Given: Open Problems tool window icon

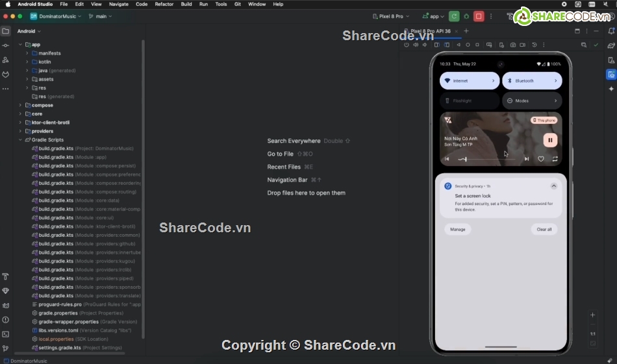Looking at the screenshot, I should 5,320.
